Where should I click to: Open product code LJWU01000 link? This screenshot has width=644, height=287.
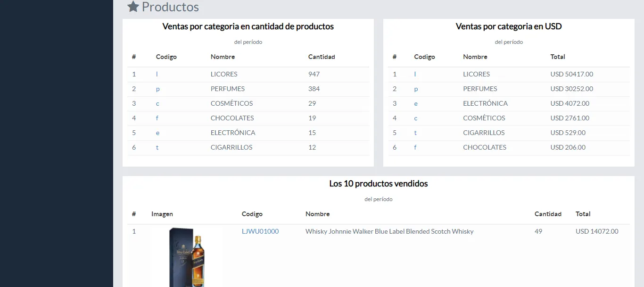(x=260, y=231)
